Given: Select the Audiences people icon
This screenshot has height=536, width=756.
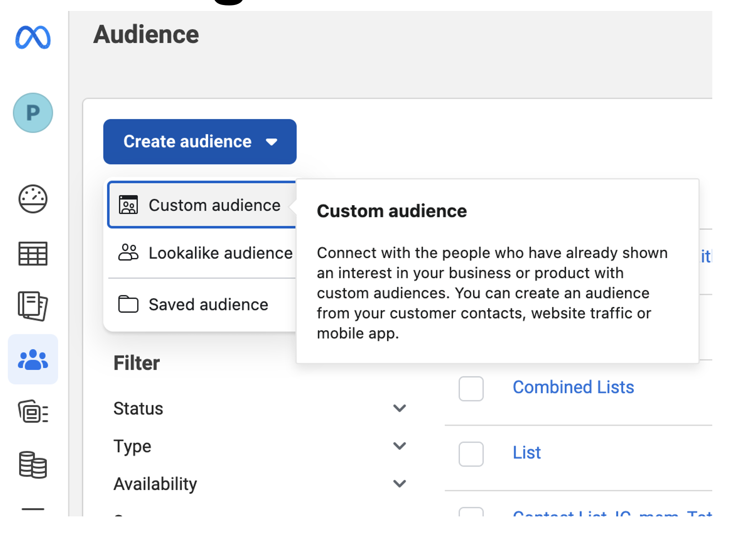Looking at the screenshot, I should click(33, 360).
